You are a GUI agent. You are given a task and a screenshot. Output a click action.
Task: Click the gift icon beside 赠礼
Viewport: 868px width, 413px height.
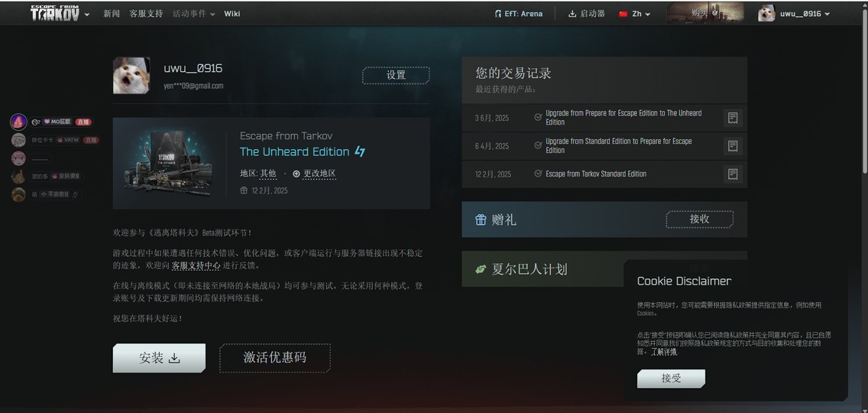tap(481, 220)
